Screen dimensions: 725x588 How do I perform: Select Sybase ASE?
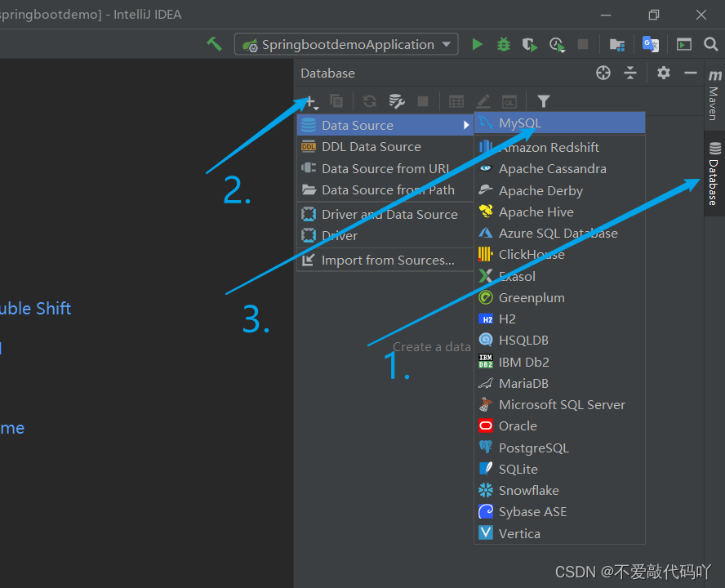click(x=559, y=512)
